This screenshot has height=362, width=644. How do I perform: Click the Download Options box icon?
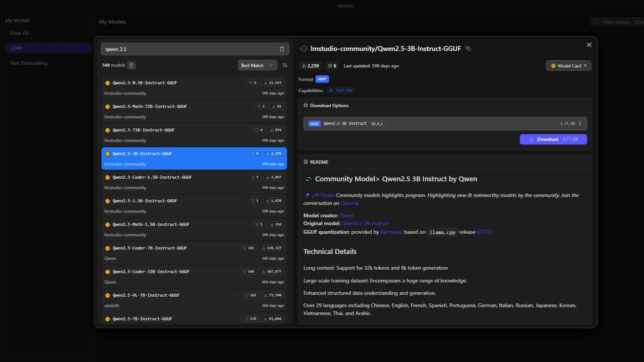coord(306,106)
